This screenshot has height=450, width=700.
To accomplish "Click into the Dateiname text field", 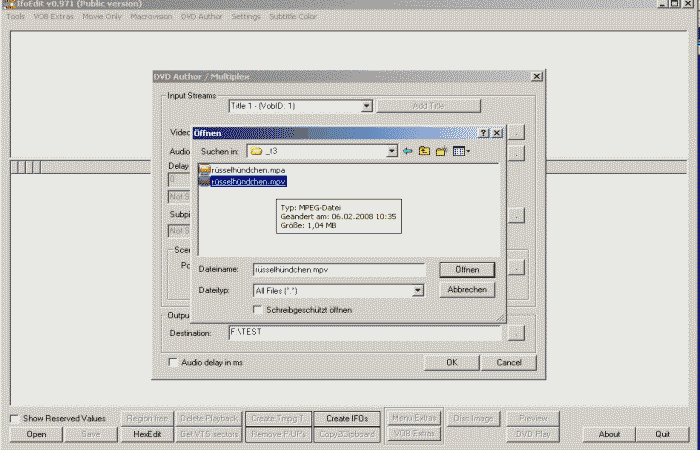I will coord(338,270).
